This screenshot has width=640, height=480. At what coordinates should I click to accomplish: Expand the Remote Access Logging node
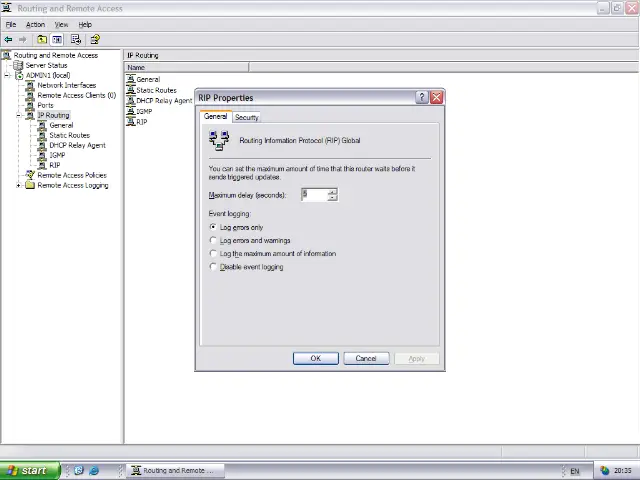click(18, 185)
